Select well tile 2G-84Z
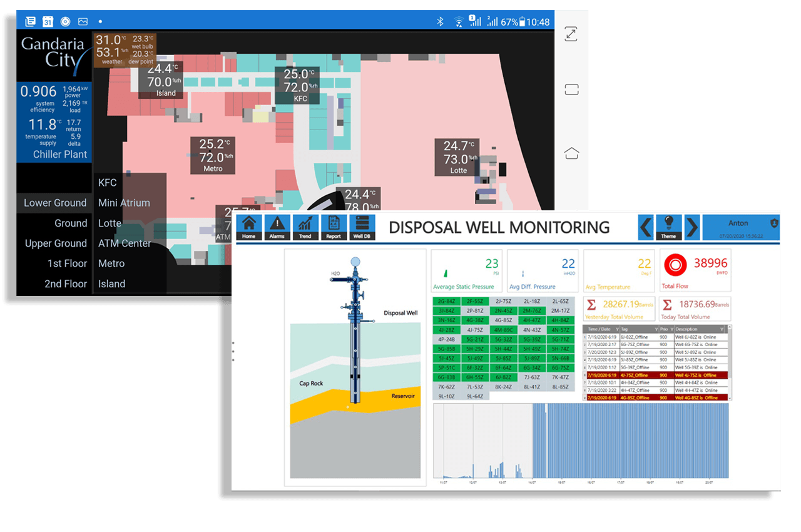Image resolution: width=801 pixels, height=532 pixels. [x=446, y=301]
